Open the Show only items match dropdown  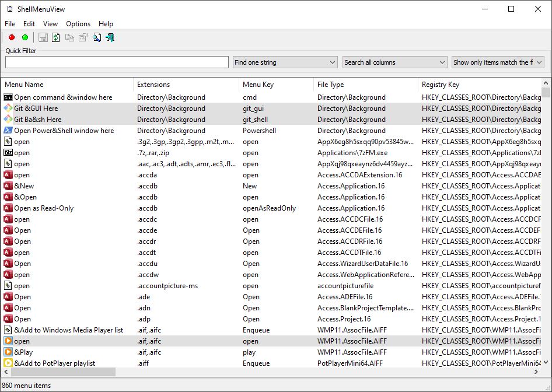(x=498, y=62)
